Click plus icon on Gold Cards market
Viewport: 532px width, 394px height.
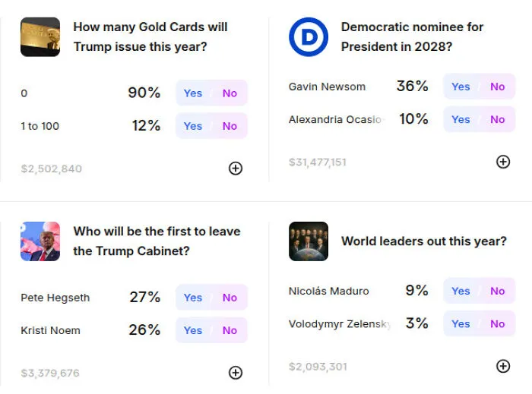click(x=236, y=169)
